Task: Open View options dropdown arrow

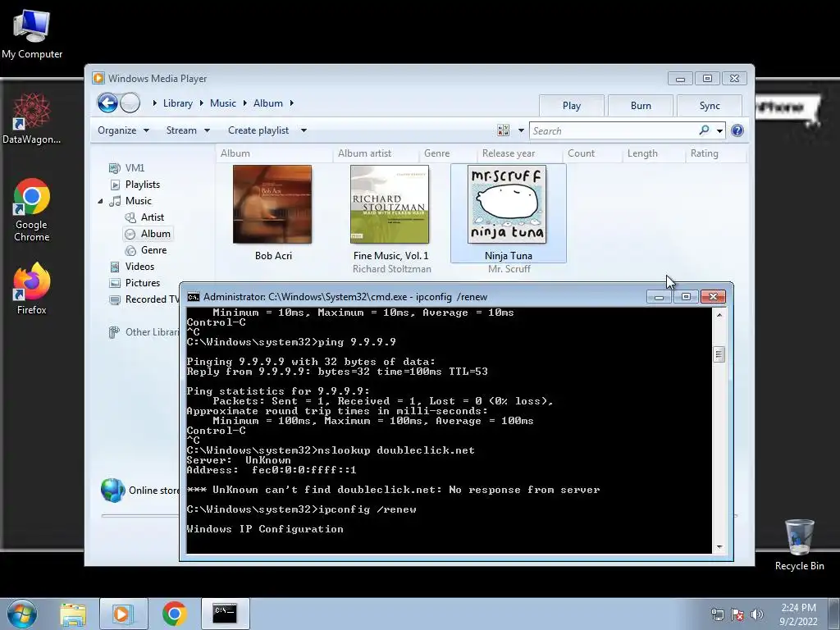Action: point(521,130)
